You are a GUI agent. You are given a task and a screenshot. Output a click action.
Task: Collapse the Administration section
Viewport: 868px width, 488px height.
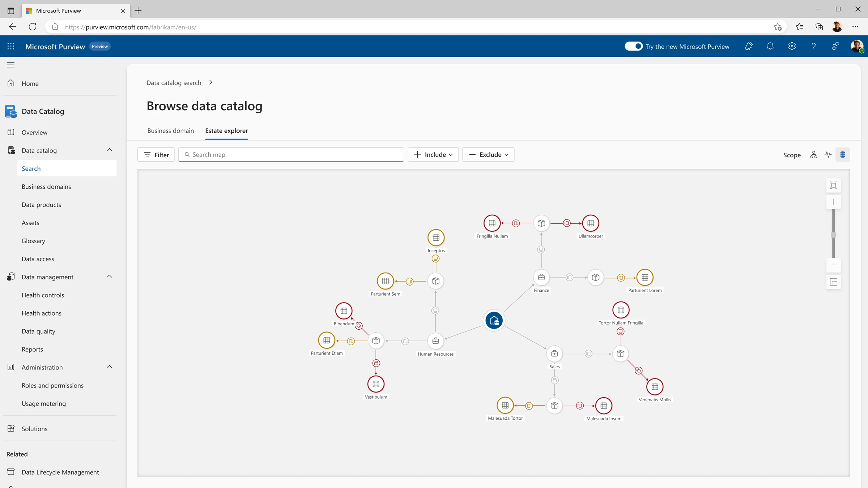click(109, 367)
